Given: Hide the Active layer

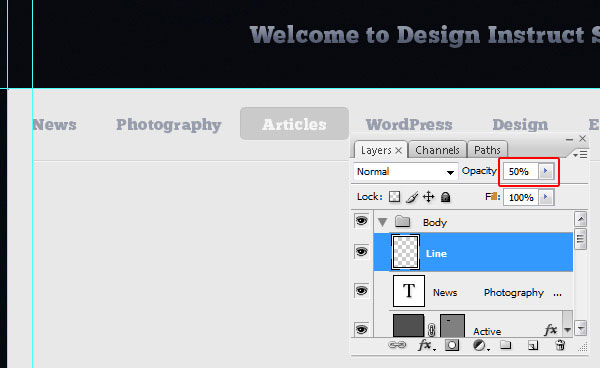Looking at the screenshot, I should [x=362, y=329].
